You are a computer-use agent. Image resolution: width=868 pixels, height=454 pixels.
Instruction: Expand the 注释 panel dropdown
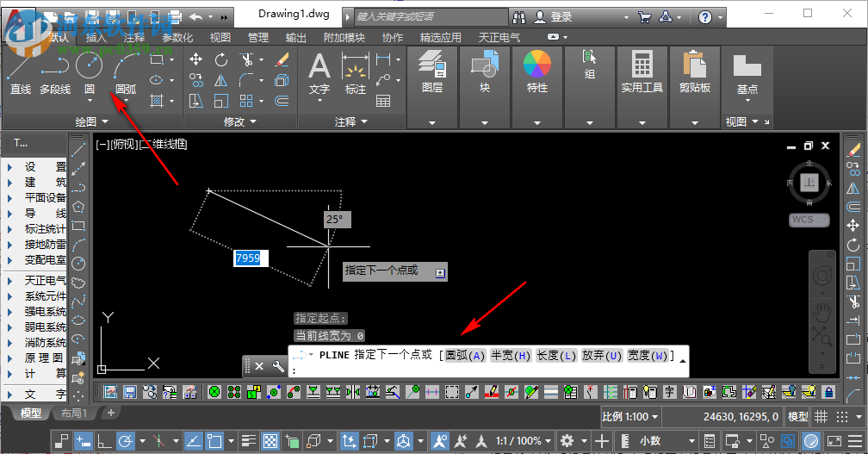click(351, 121)
